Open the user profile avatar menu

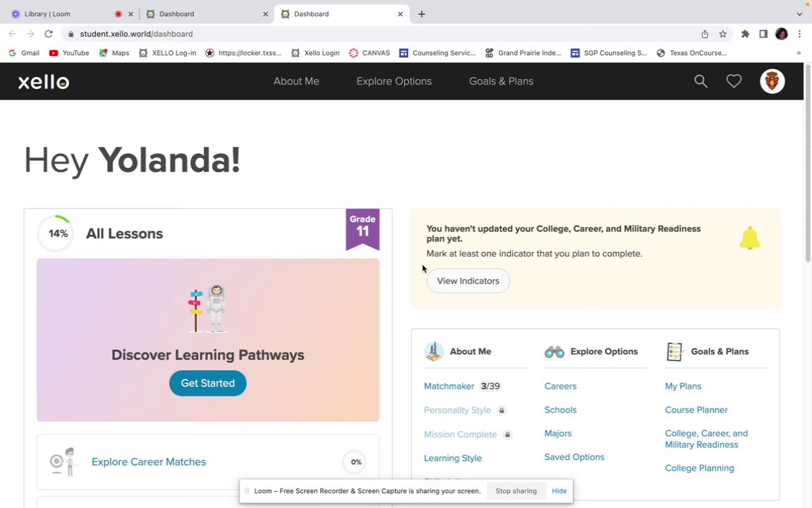(x=772, y=81)
